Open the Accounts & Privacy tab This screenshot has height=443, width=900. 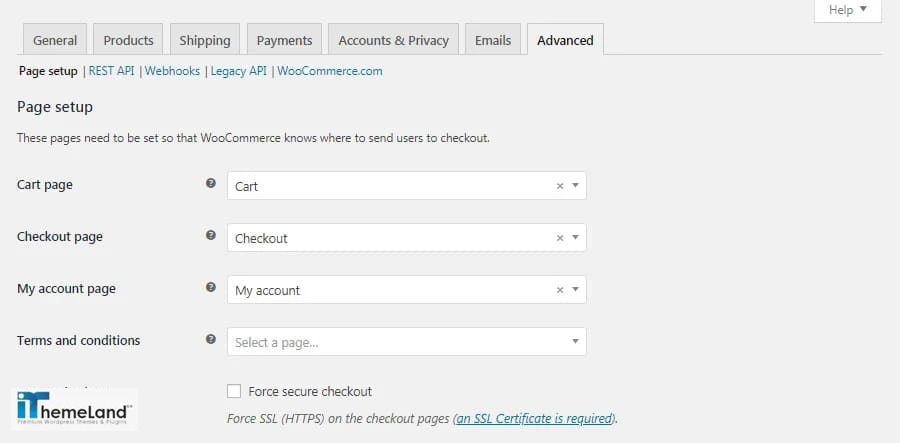click(393, 40)
